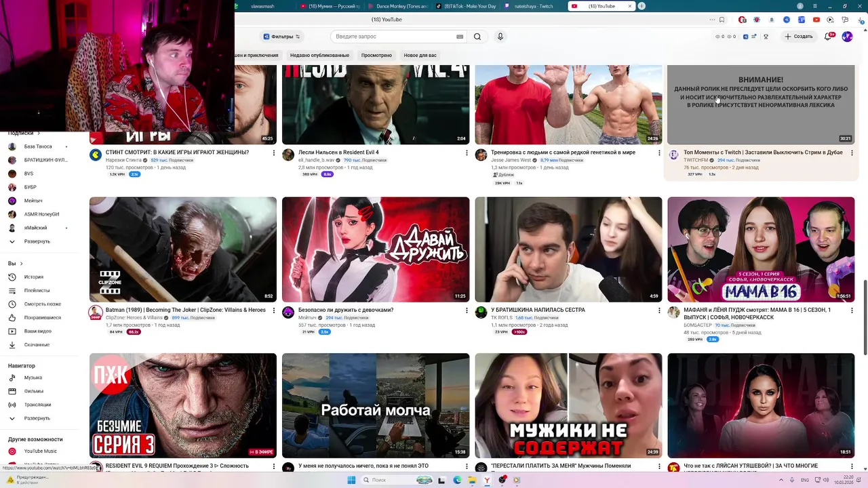
Task: Open База Тачоса subscription channel
Action: (38, 146)
